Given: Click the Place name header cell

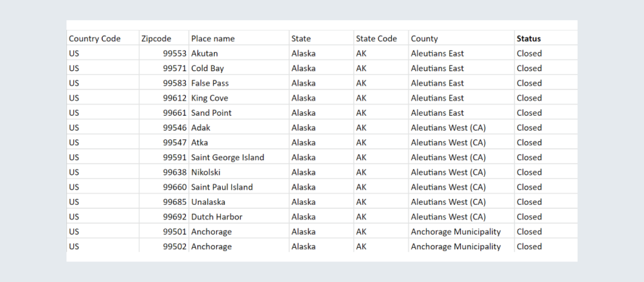Looking at the screenshot, I should pyautogui.click(x=213, y=39).
